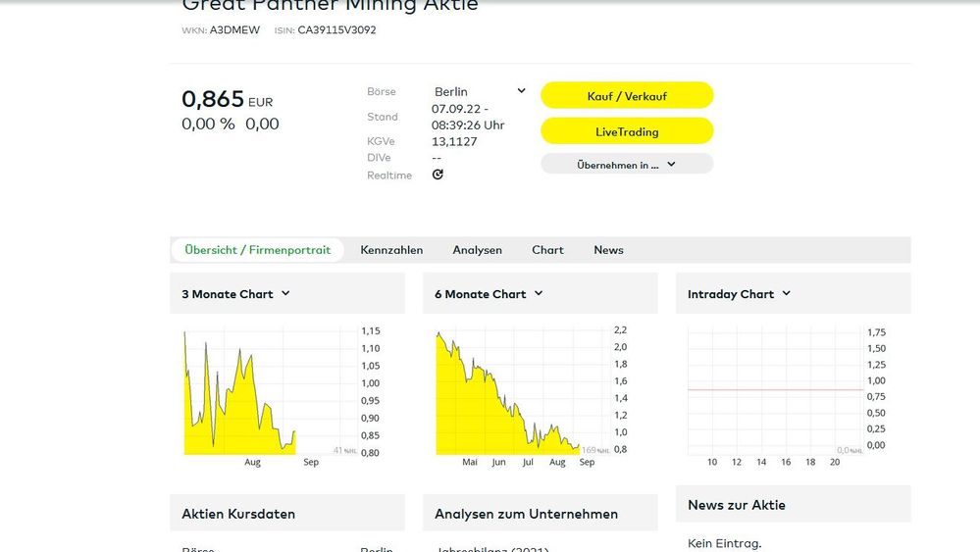Click the Aktien Kursdaten section header
This screenshot has height=552, width=980.
tap(238, 514)
